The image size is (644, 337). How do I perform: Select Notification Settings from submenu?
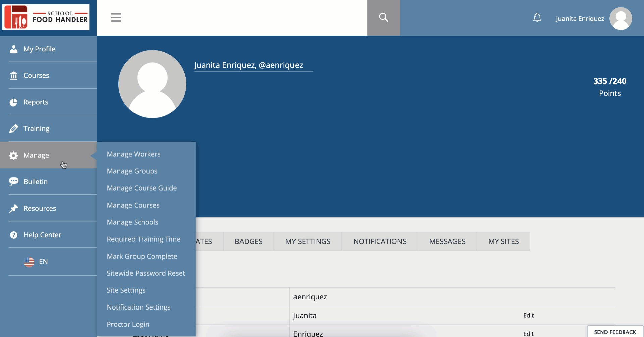139,307
